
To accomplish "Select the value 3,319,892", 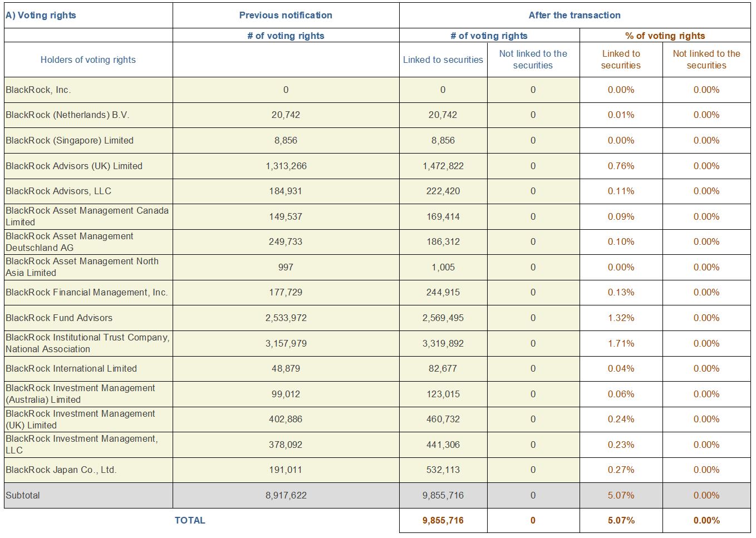I will coord(443,343).
